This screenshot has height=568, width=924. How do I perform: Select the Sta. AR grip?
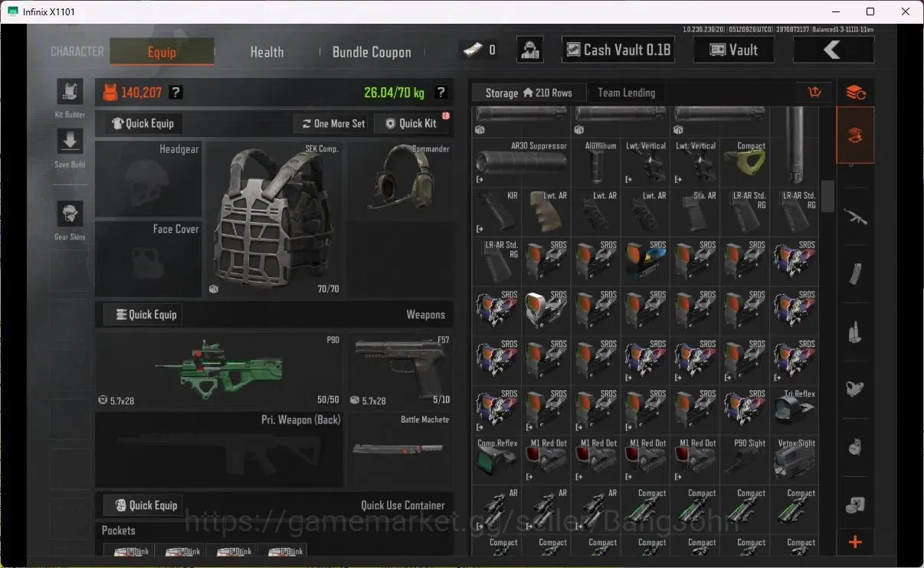point(695,212)
